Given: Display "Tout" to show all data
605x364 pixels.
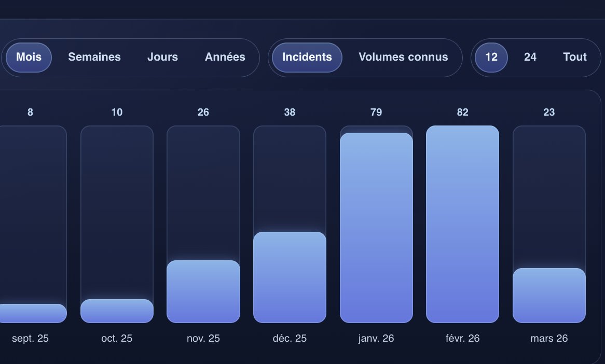Looking at the screenshot, I should click(x=574, y=57).
